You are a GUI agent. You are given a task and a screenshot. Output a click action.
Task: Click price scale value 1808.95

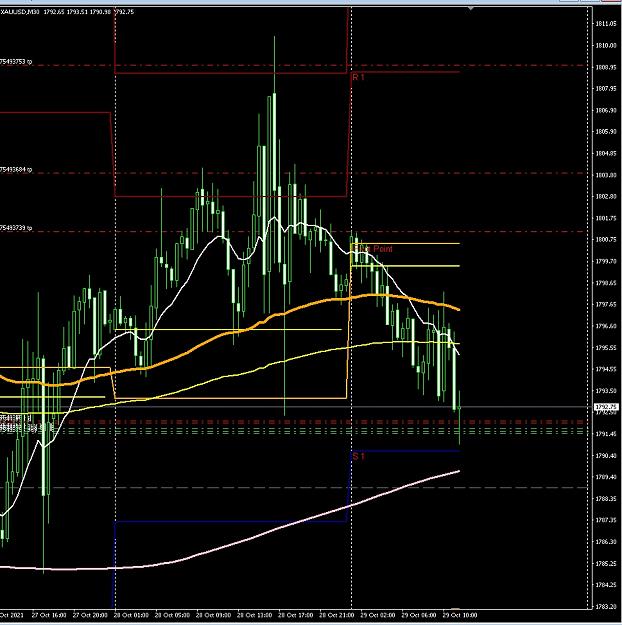pyautogui.click(x=606, y=67)
